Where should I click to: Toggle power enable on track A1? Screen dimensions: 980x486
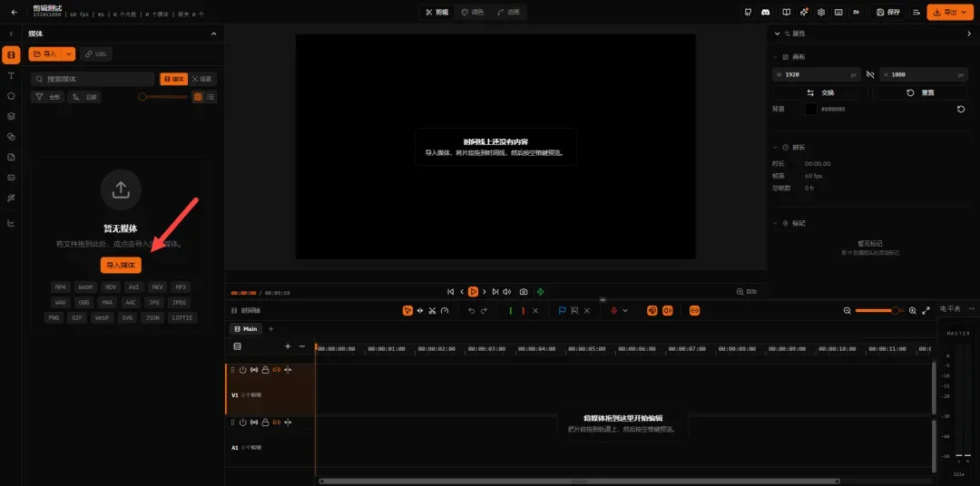coord(242,423)
